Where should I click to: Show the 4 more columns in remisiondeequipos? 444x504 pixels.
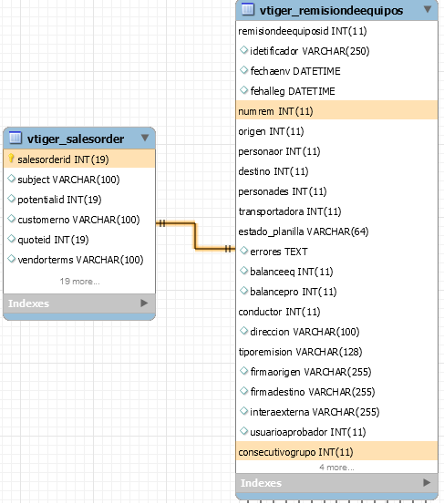(x=336, y=468)
